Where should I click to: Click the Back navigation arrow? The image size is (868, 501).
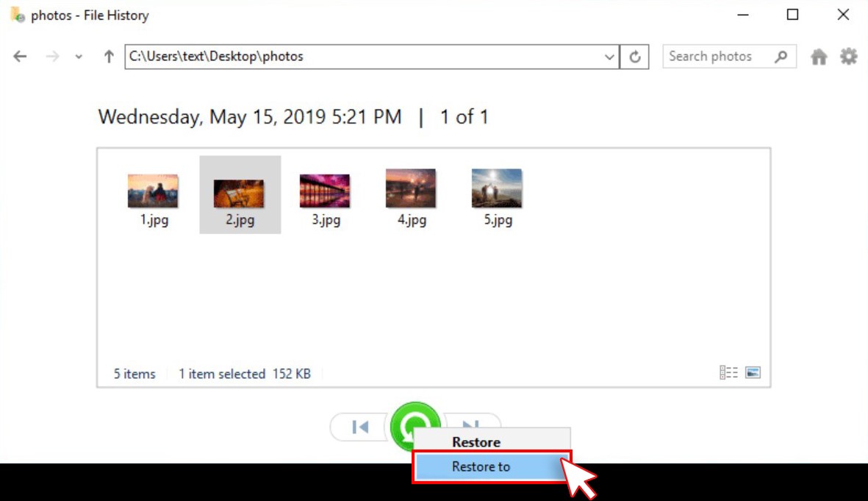click(20, 57)
